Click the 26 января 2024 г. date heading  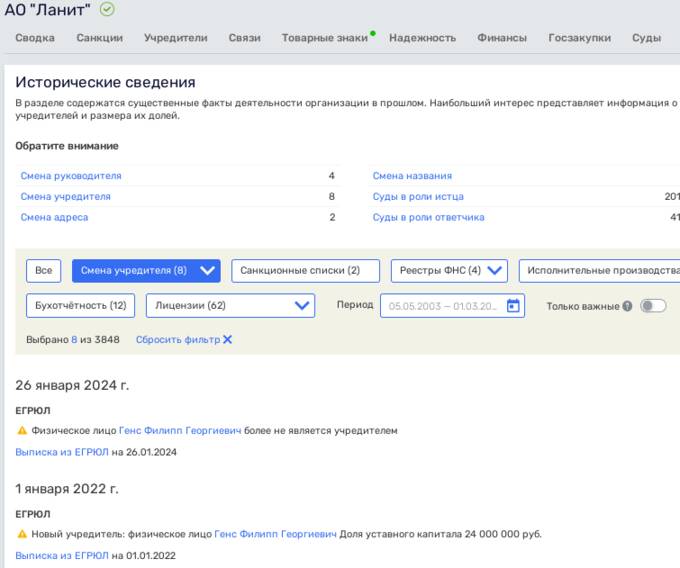(x=72, y=385)
